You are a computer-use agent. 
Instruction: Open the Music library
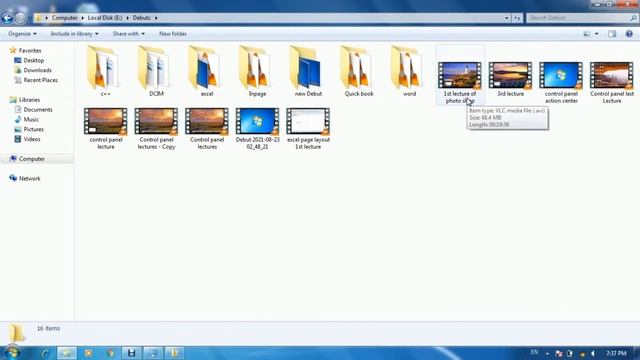point(31,120)
